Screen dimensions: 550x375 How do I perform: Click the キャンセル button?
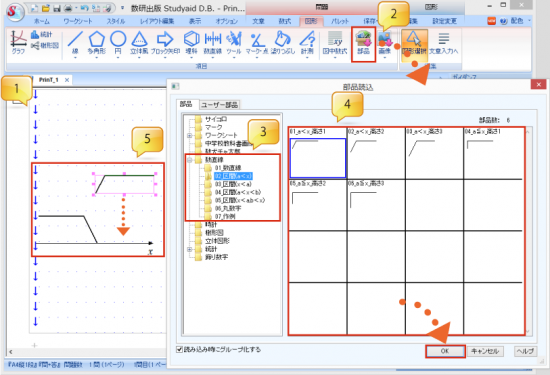point(485,351)
